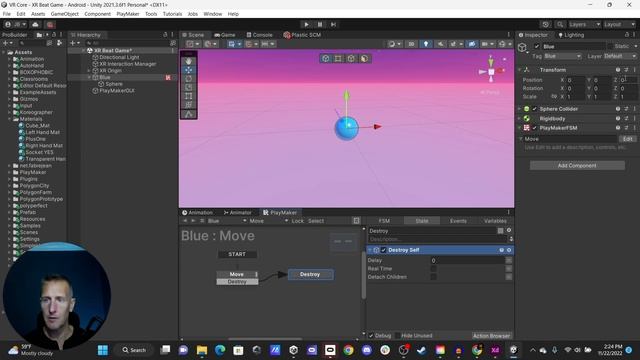Open the GameObject menu
Image resolution: width=640 pixels, height=360 pixels.
(64, 14)
